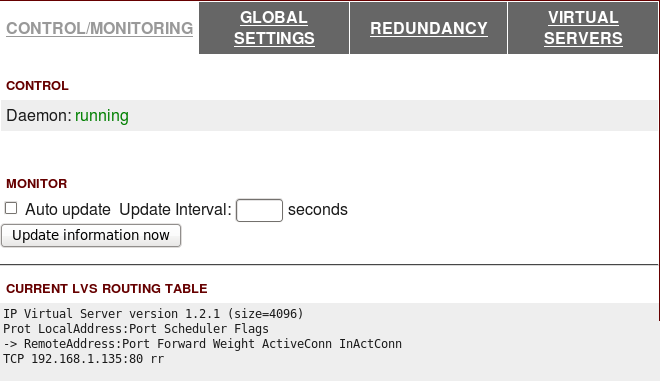Select the TCP 192.168.1.135:80 rr entry
Image resolution: width=660 pixels, height=381 pixels.
pyautogui.click(x=84, y=359)
